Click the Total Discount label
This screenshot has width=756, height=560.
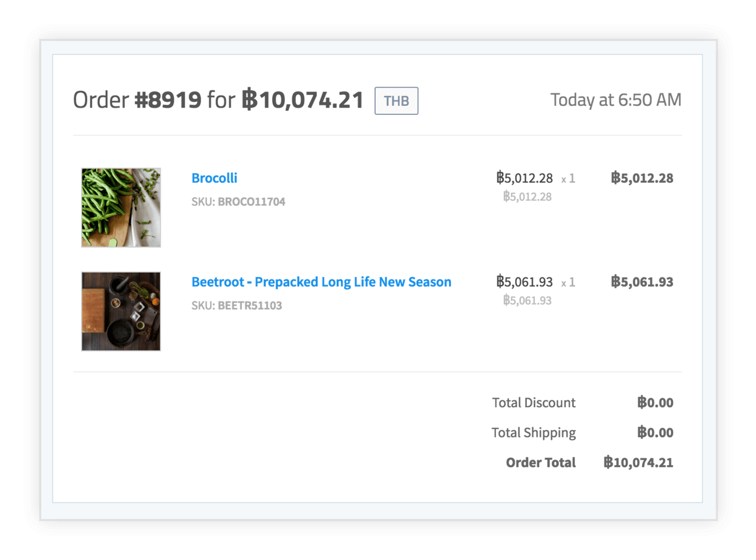click(x=534, y=403)
